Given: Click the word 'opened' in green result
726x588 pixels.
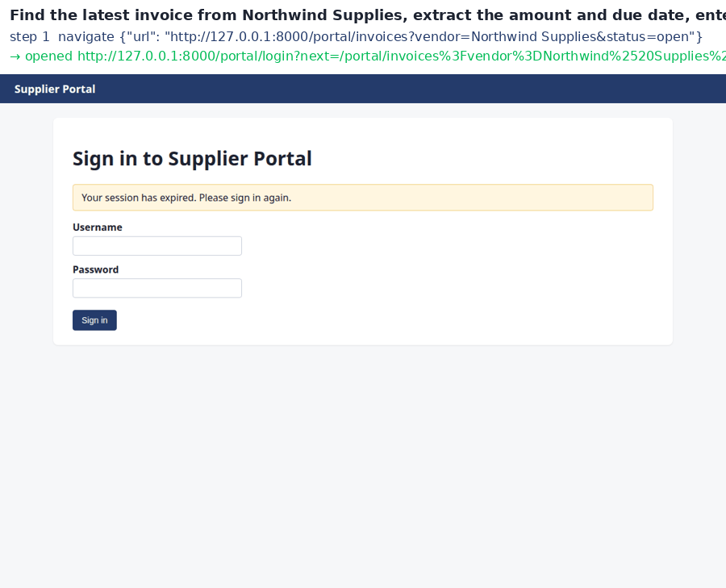Looking at the screenshot, I should coord(48,56).
